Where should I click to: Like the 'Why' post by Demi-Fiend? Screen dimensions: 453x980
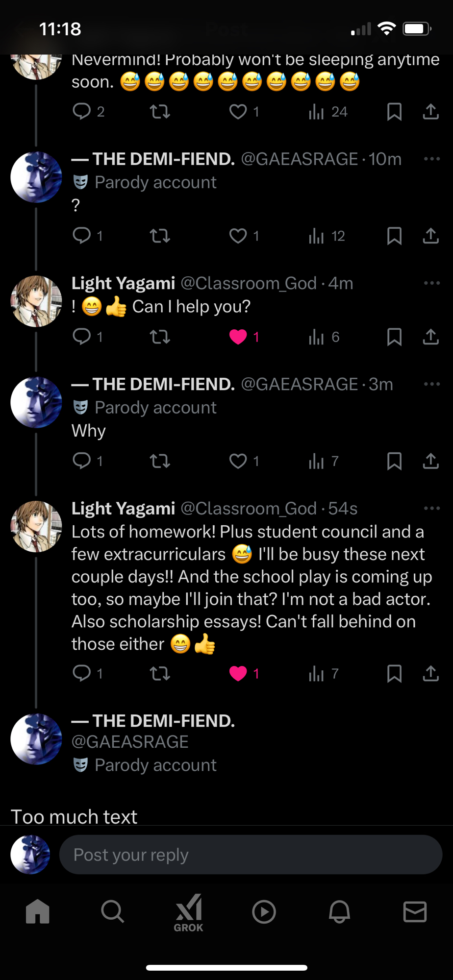238,461
